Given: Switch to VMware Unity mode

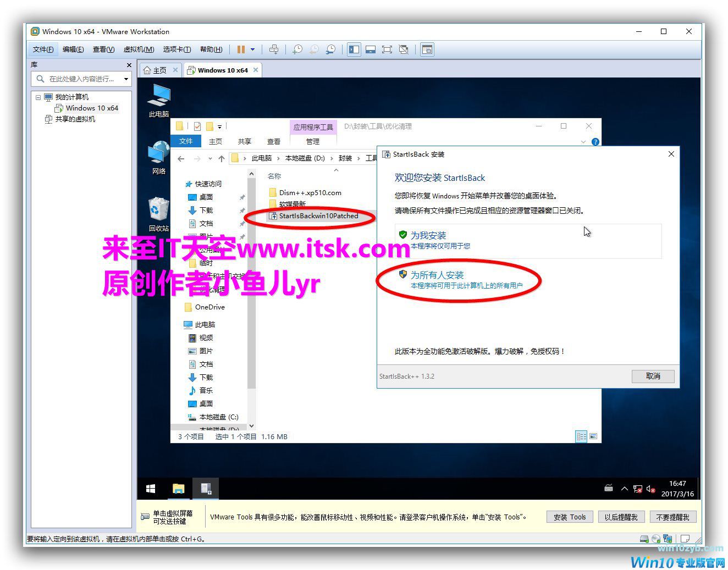Looking at the screenshot, I should [x=404, y=49].
